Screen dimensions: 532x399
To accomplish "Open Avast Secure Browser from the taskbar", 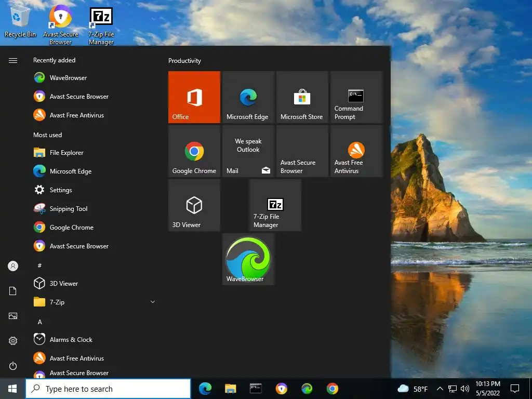I will point(281,389).
